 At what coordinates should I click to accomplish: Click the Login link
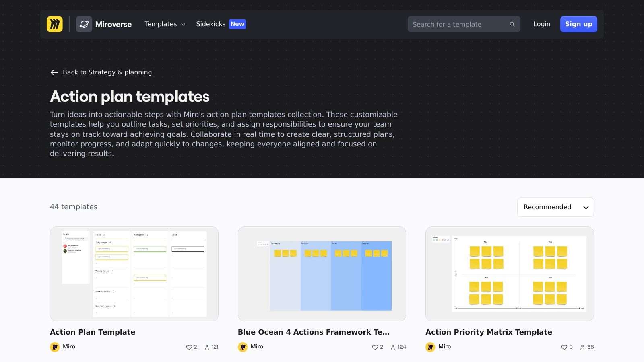point(542,24)
